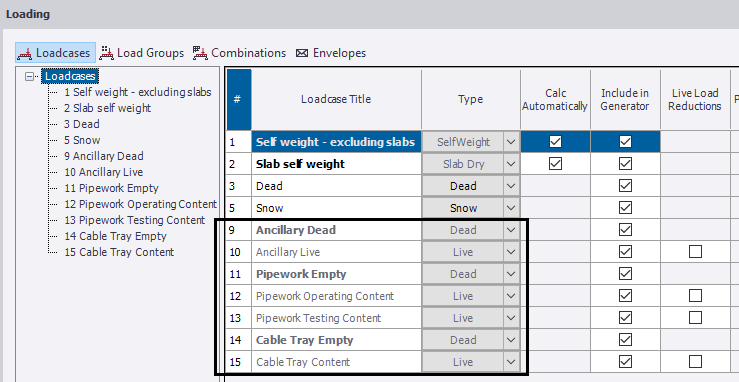The image size is (739, 382).
Task: Select '11 Pipework Empty' in tree
Action: [x=111, y=188]
